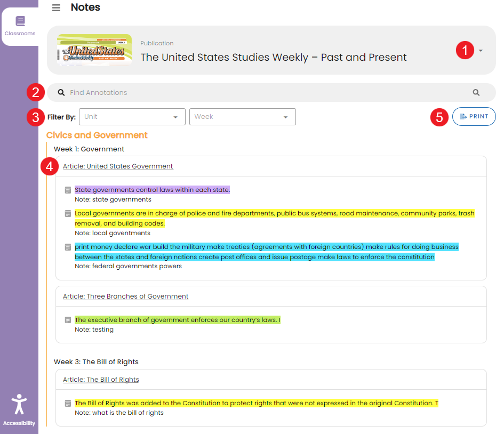504x434 pixels.
Task: Click the 'Week 1: Government' heading
Action: (89, 149)
